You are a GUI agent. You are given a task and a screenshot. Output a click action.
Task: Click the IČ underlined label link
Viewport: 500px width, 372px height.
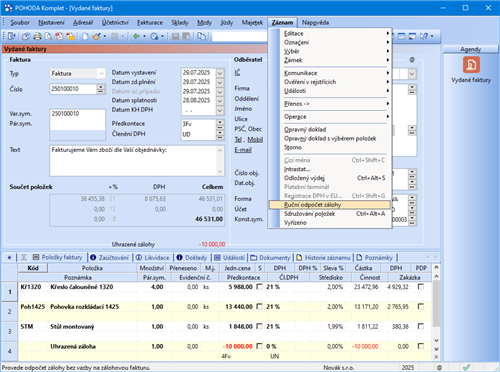pyautogui.click(x=237, y=72)
